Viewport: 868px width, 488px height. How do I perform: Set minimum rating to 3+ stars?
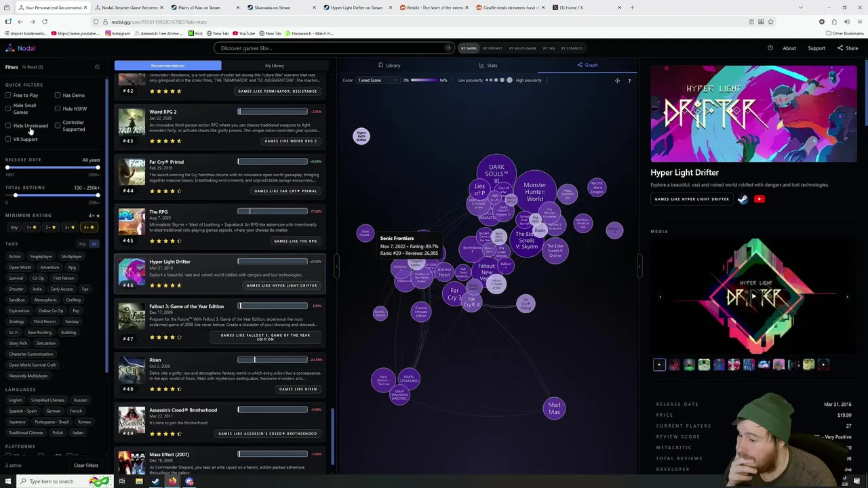(x=69, y=227)
